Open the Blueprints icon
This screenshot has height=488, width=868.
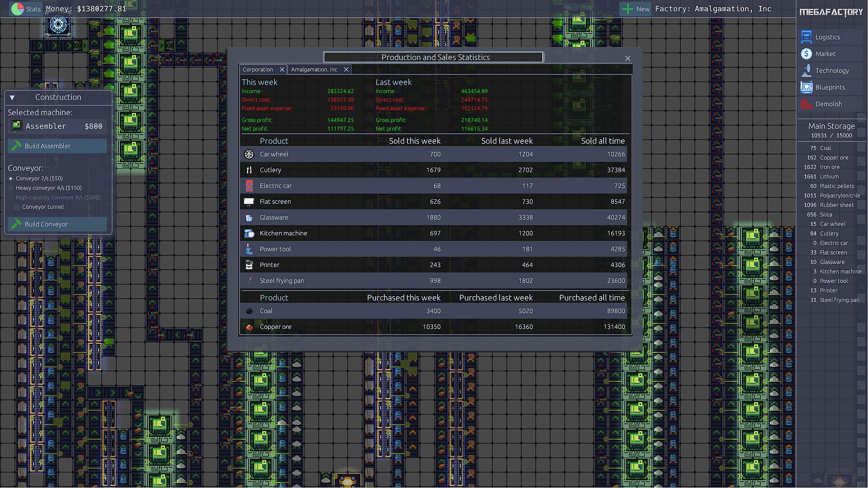tap(806, 87)
